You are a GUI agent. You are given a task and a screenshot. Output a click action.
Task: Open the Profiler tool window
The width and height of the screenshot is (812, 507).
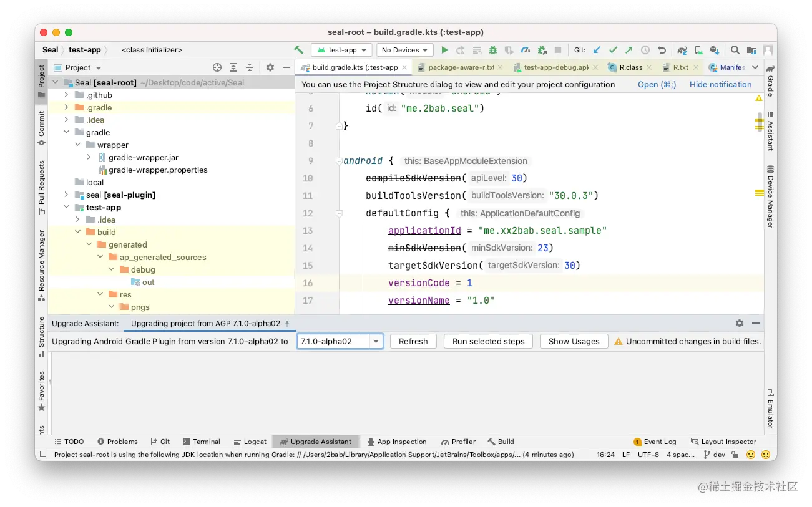pos(458,442)
